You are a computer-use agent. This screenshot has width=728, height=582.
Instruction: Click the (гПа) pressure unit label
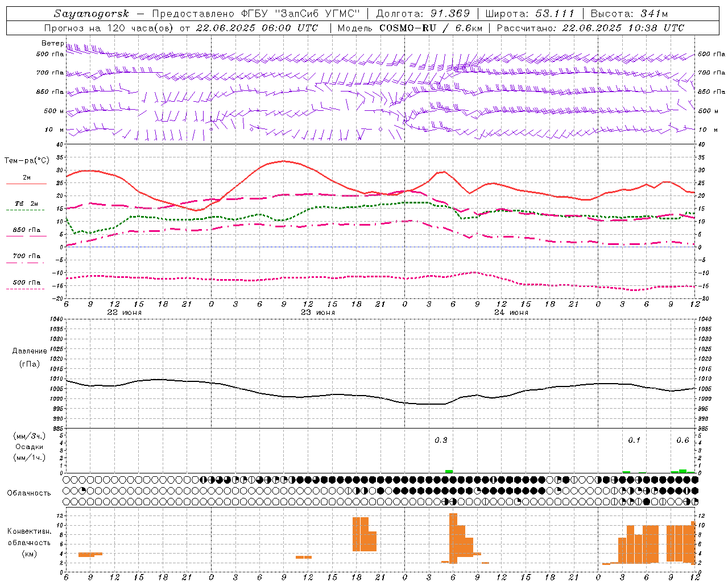(30, 364)
